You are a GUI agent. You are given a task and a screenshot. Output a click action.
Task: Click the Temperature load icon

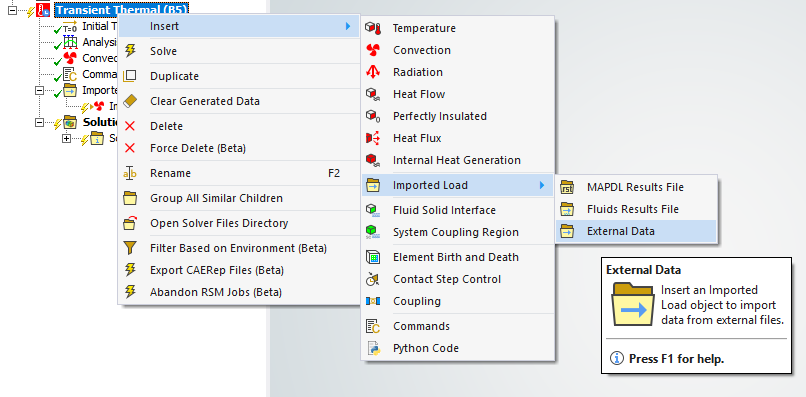coord(373,28)
